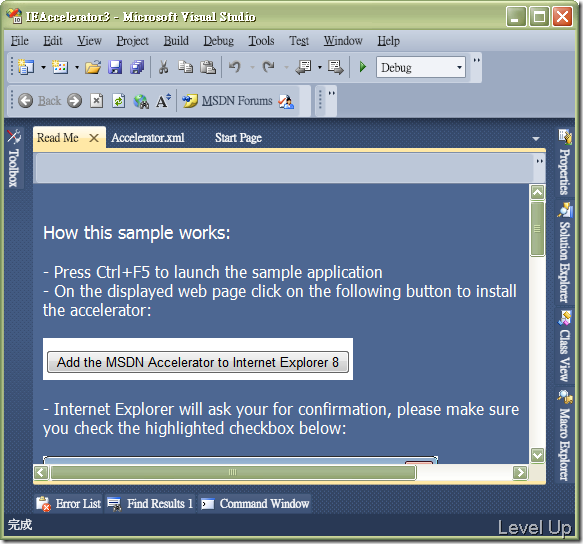Show the Command Window panel

point(255,503)
